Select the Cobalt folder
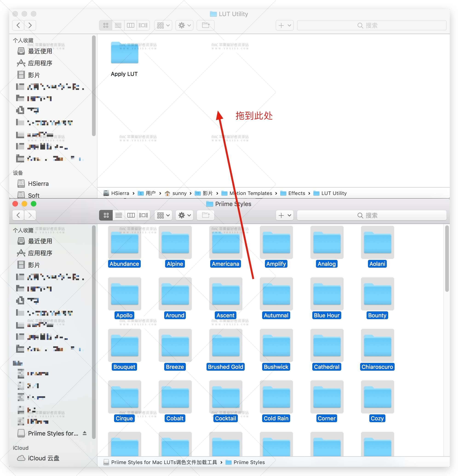459x476 pixels. coord(175,397)
